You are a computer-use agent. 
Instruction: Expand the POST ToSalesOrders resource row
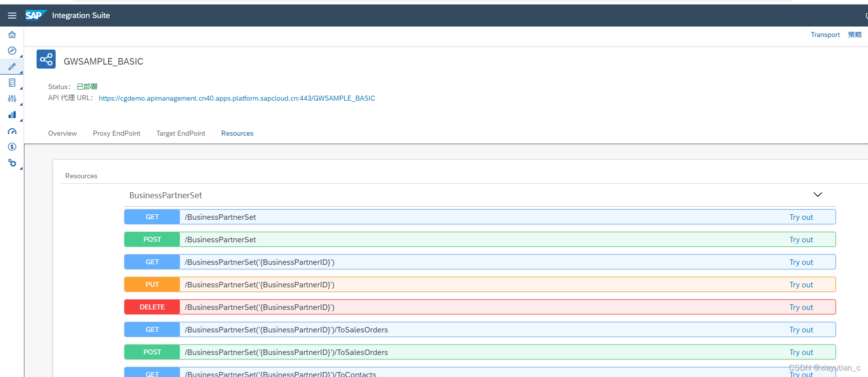(x=480, y=352)
